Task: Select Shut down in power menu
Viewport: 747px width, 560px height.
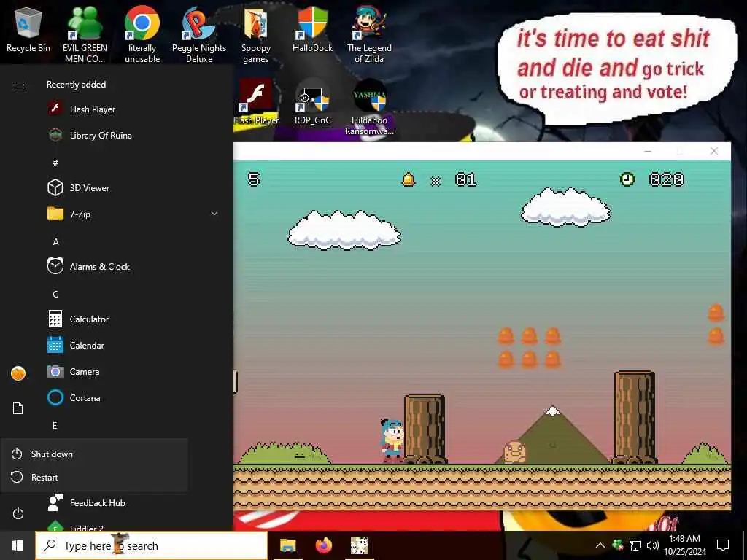Action: pos(94,454)
